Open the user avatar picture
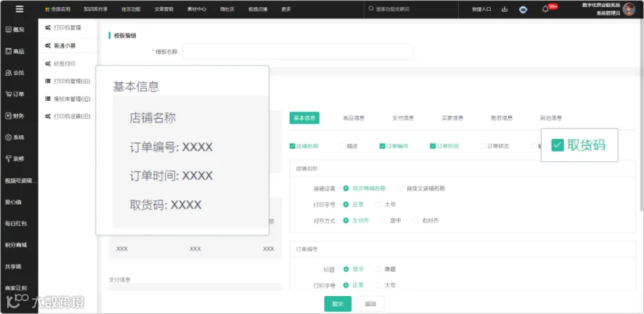This screenshot has height=314, width=644. click(629, 9)
